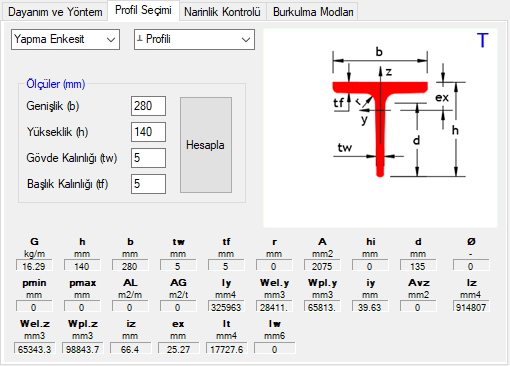The height and width of the screenshot is (366, 510).
Task: Open the Narinlik Kontrolü tab
Action: click(x=222, y=12)
